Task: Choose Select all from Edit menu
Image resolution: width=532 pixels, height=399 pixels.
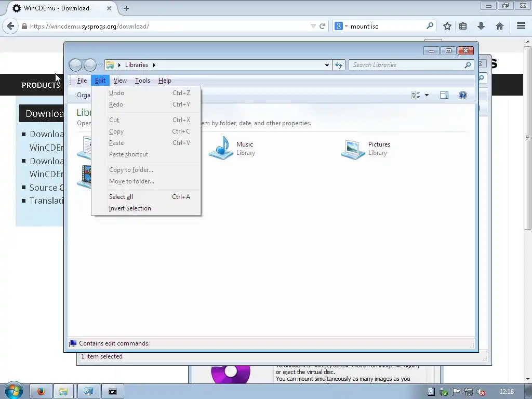Action: 146,197
